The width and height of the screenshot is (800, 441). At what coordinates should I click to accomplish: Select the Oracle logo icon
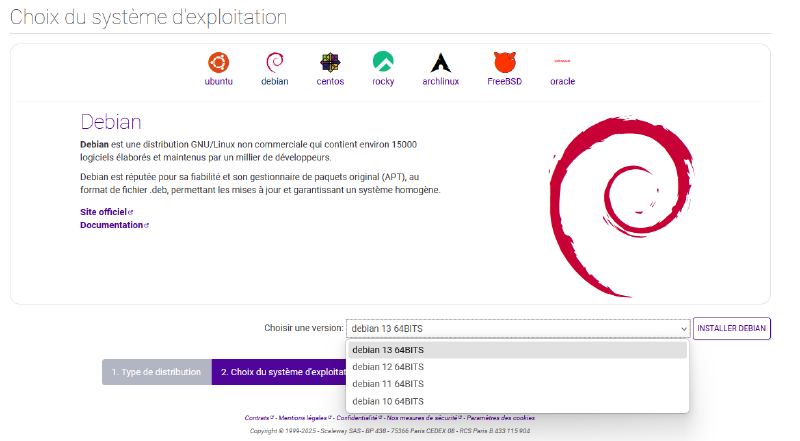coord(562,61)
